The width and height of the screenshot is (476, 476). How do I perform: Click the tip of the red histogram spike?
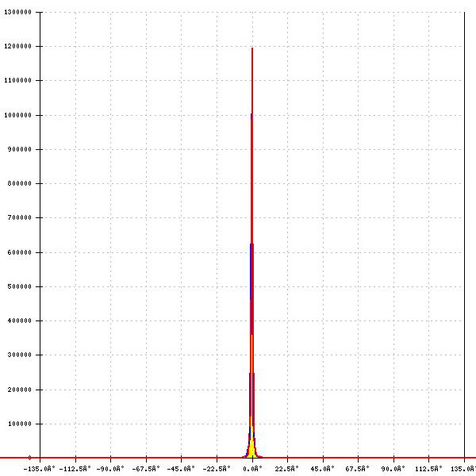tap(252, 49)
